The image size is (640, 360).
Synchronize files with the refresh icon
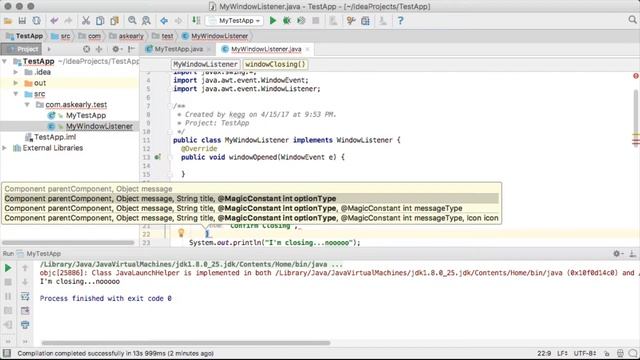click(x=36, y=21)
